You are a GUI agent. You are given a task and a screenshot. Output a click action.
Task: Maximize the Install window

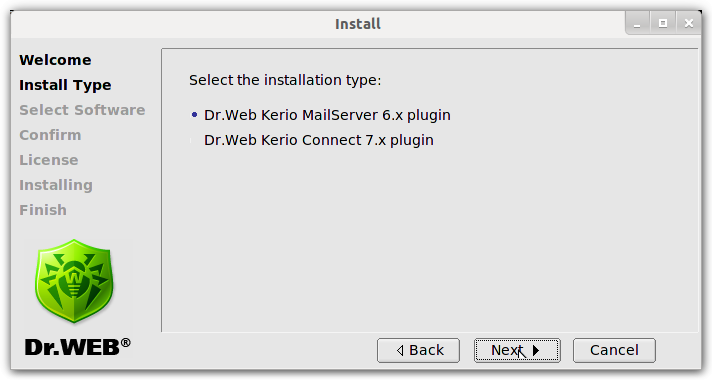[x=663, y=23]
